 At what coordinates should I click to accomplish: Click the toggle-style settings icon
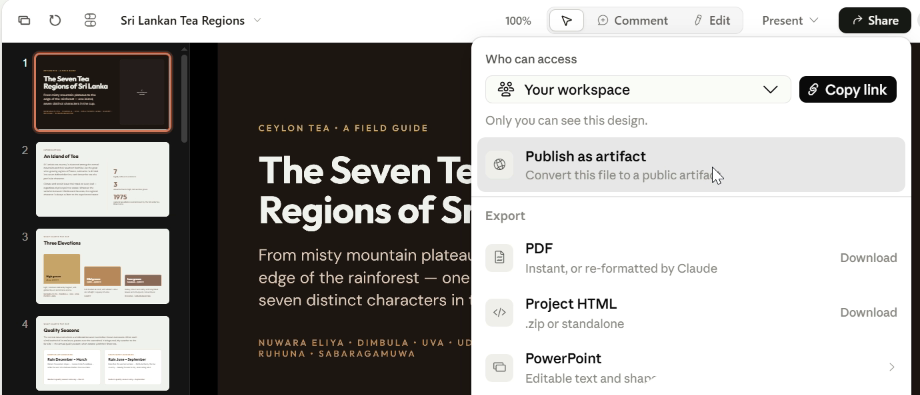pos(90,21)
